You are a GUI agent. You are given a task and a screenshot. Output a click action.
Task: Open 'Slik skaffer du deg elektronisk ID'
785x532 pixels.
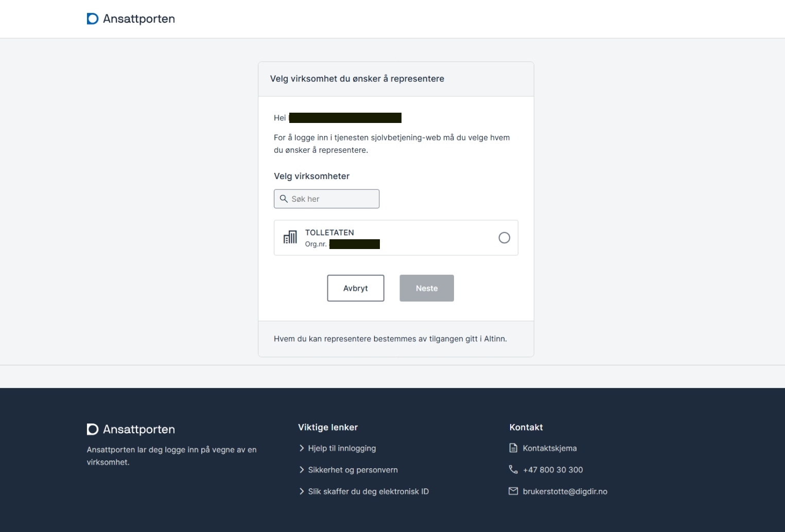[368, 491]
